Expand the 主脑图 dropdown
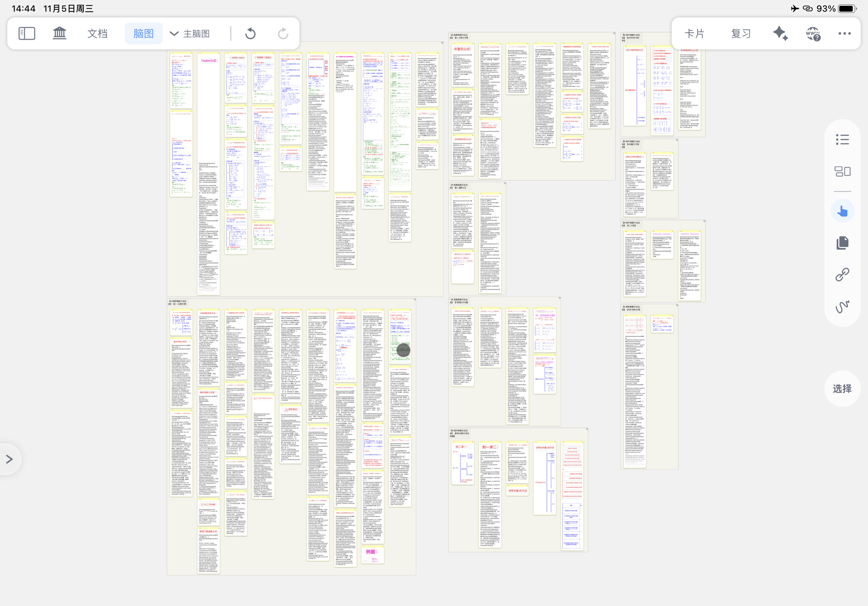 (x=190, y=34)
